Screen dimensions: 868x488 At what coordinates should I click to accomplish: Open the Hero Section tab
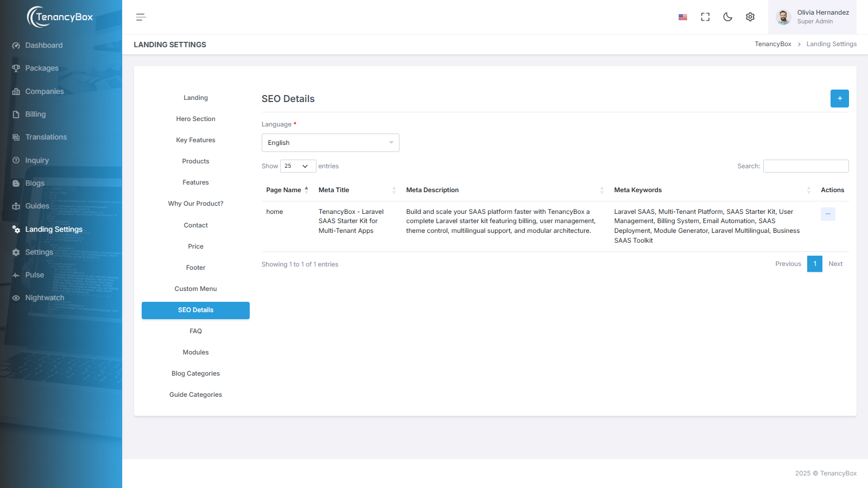[x=195, y=119]
